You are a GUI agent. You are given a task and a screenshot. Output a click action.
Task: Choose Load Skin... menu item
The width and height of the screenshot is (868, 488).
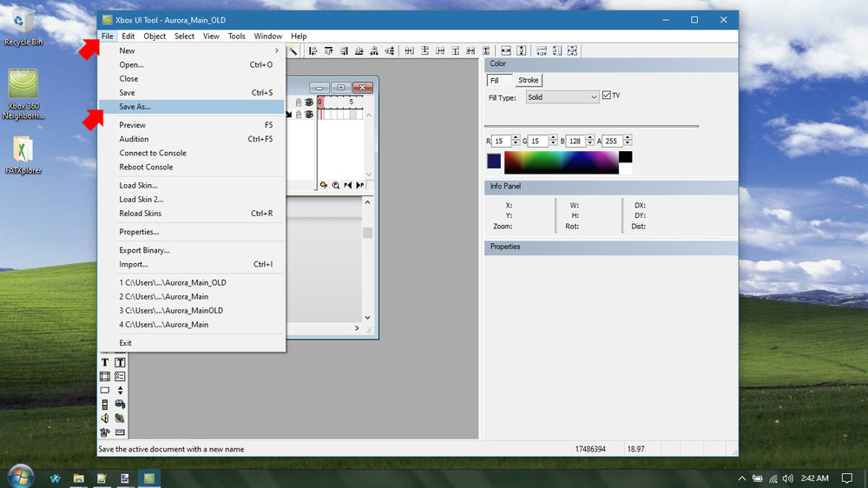192,186
